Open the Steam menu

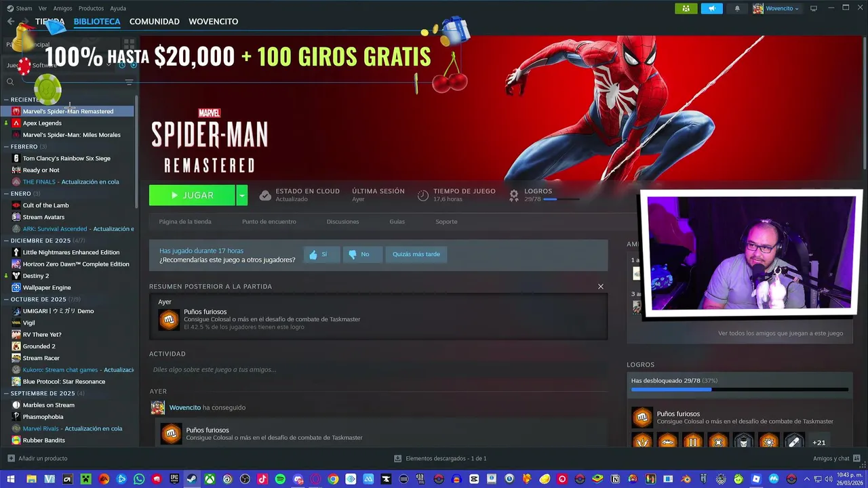[x=19, y=8]
